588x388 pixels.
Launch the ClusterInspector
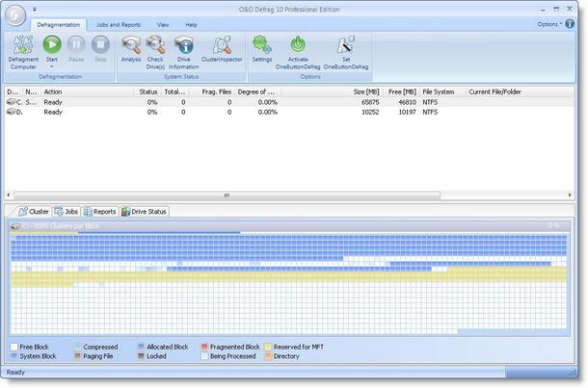pyautogui.click(x=222, y=44)
